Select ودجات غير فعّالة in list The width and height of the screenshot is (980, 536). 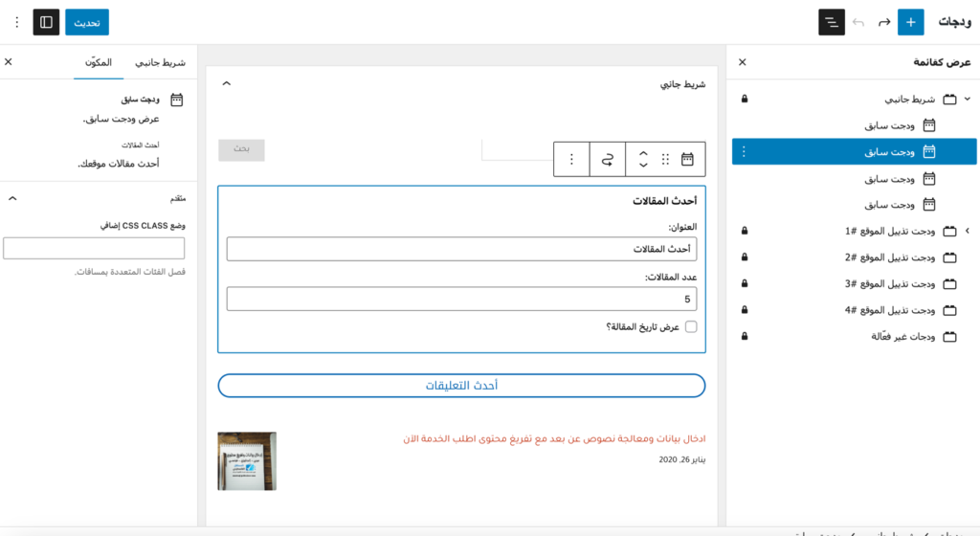(854, 336)
